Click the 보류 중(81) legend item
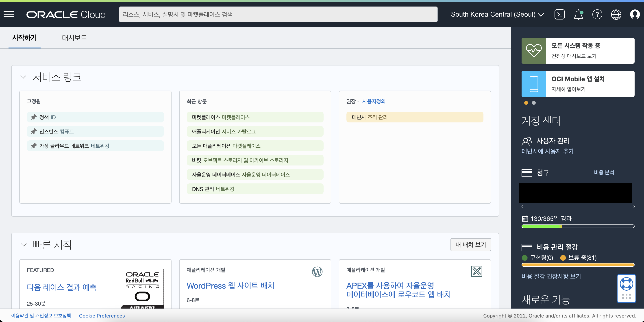This screenshot has width=644, height=322. 578,258
